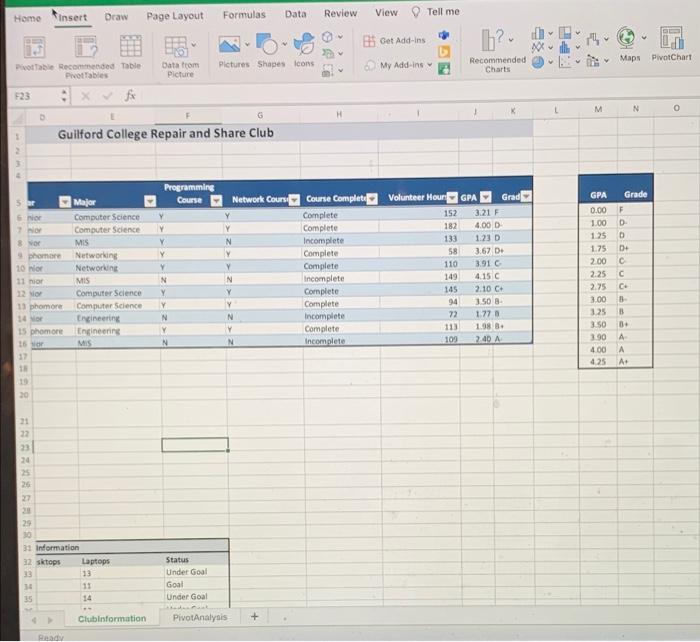The image size is (700, 642).
Task: Click the Pie chart icon
Action: (538, 62)
